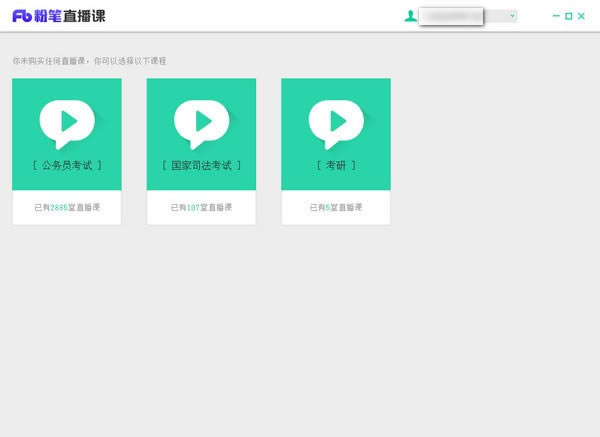The width and height of the screenshot is (600, 437).
Task: Click the 你未购买任何直播课 notice text
Action: [x=89, y=61]
